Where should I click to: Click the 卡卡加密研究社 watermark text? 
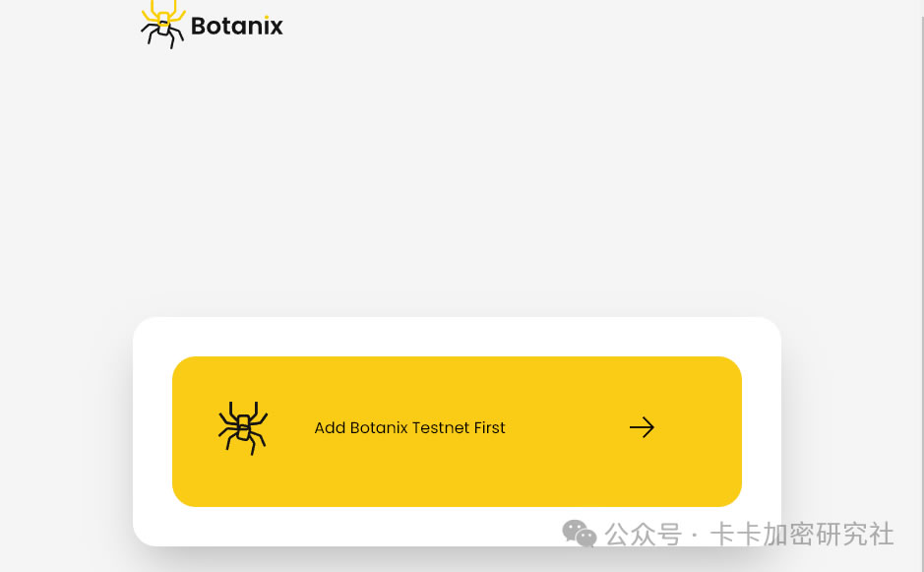tap(801, 535)
